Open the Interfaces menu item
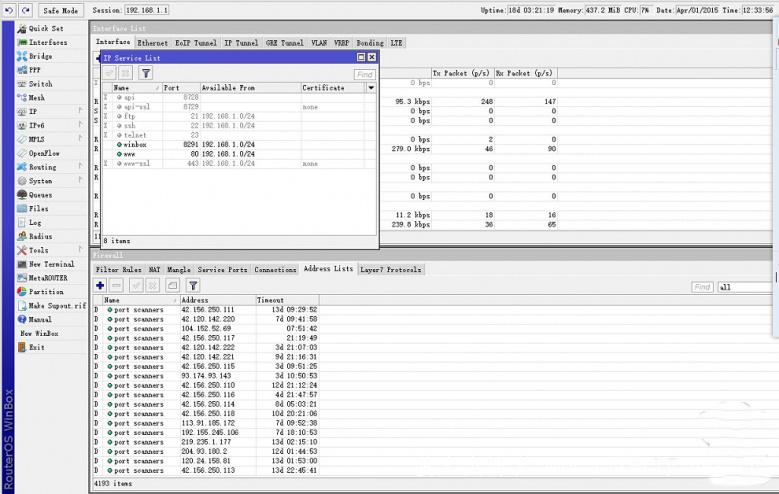 48,42
